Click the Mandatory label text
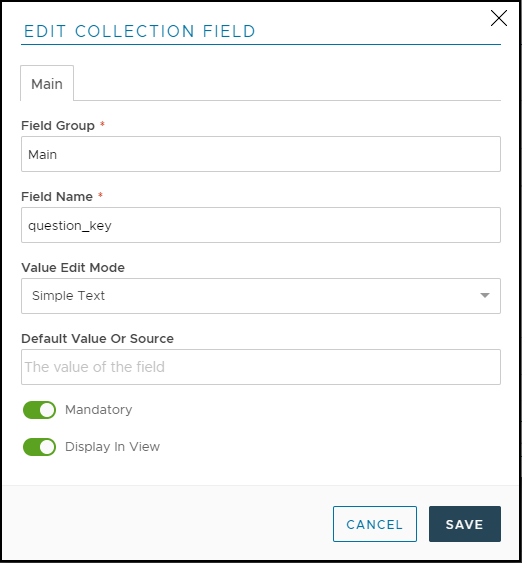This screenshot has width=522, height=563. coord(99,410)
